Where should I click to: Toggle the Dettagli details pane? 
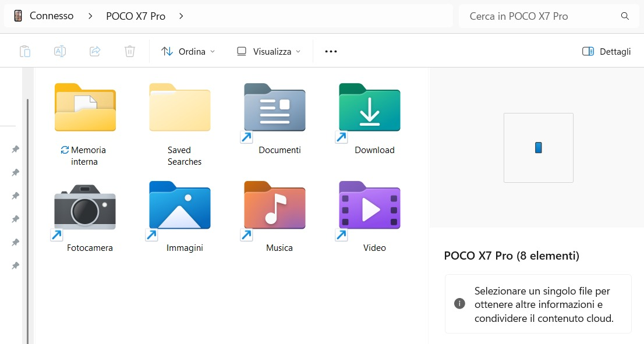(606, 51)
